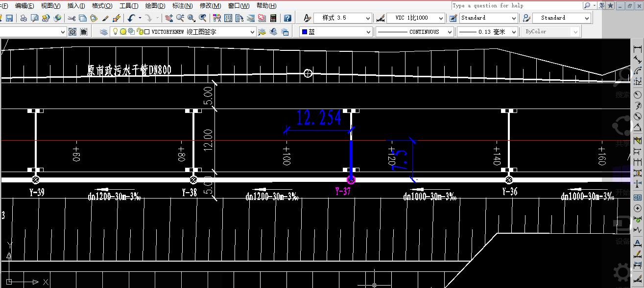Viewport: 644px width, 288px height.
Task: Toggle layer freeze sun icon
Action: click(123, 32)
